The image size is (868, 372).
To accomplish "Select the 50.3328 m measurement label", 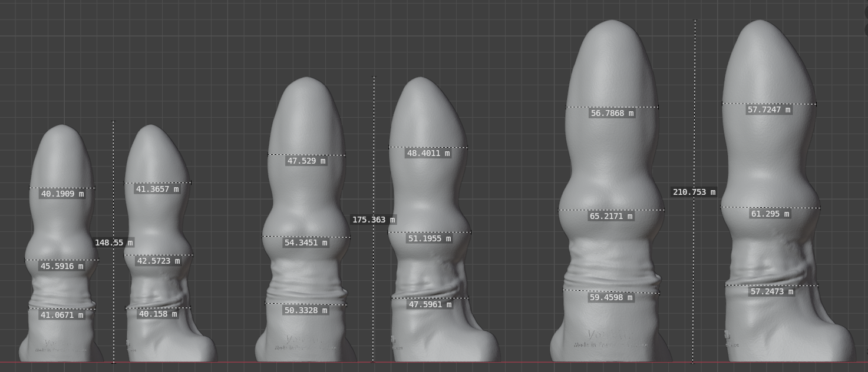I will (x=305, y=310).
